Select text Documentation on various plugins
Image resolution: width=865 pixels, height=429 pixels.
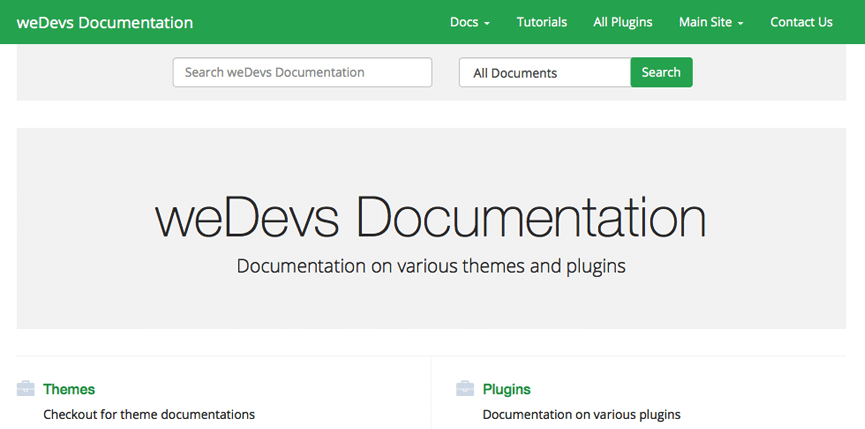(581, 414)
